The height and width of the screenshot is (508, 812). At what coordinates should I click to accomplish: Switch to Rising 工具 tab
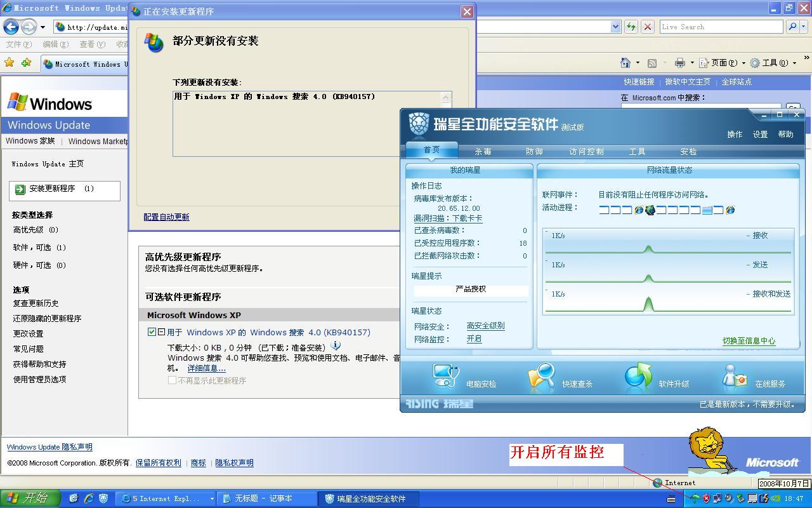tap(637, 151)
